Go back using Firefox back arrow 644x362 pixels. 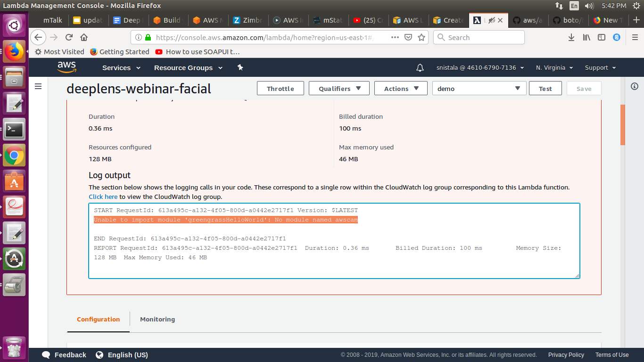[x=38, y=37]
